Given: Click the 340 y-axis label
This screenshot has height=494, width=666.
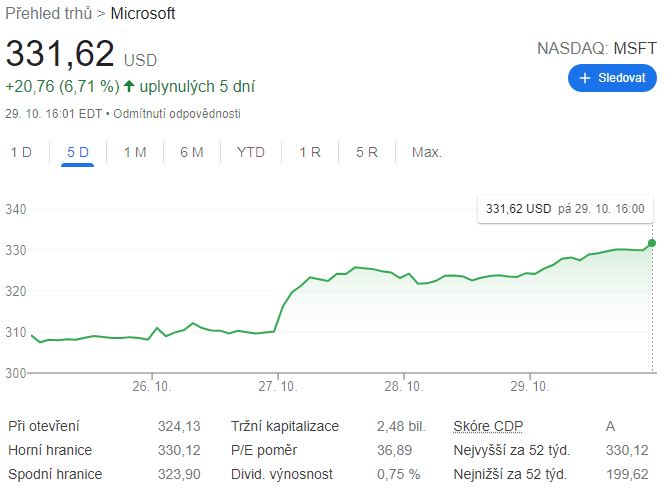Looking at the screenshot, I should pos(16,209).
